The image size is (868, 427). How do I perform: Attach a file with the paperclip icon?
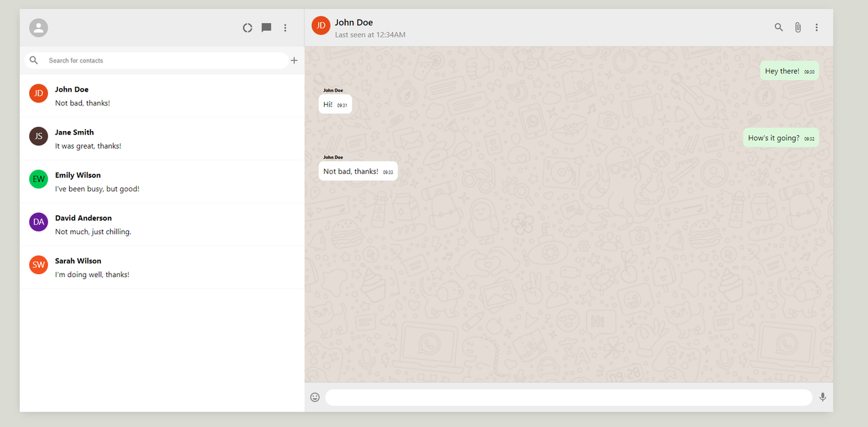(x=797, y=27)
